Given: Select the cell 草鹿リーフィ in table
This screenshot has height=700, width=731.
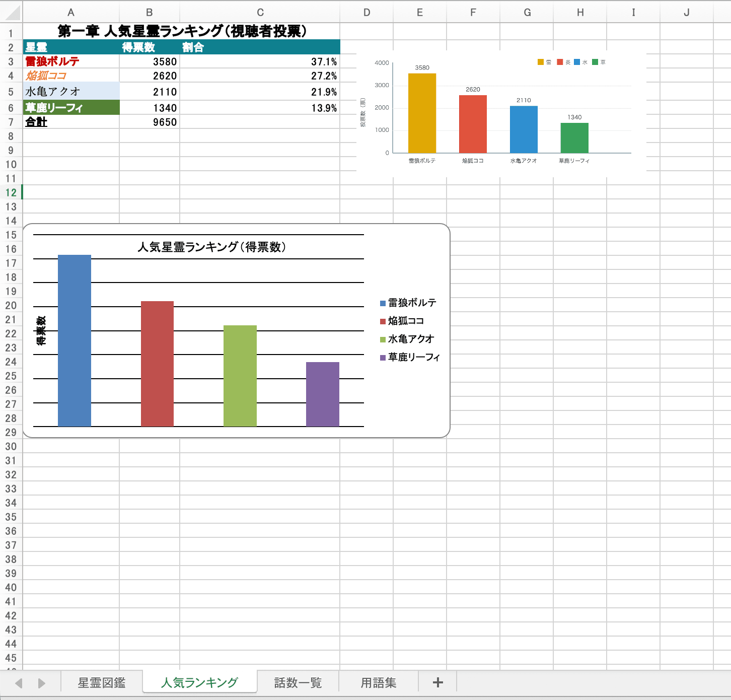Looking at the screenshot, I should (x=71, y=107).
